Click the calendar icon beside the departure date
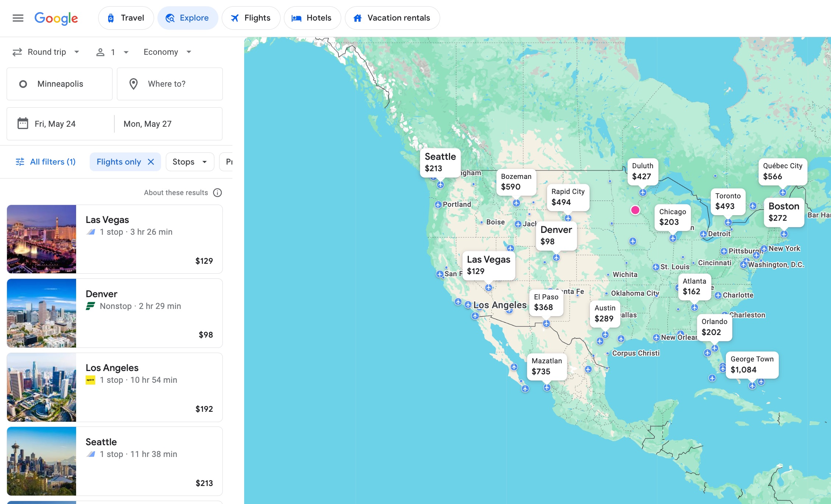 click(23, 124)
